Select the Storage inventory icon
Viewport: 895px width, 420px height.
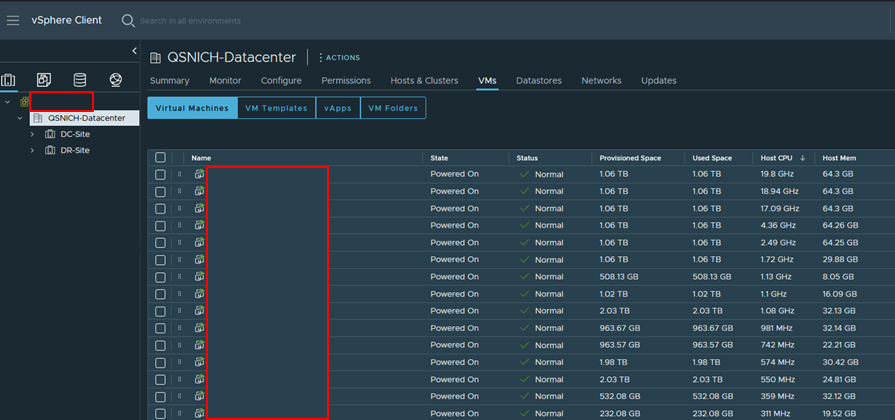80,80
